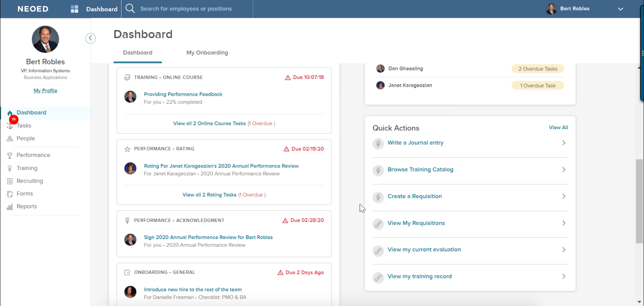
Task: Open Training in the sidebar
Action: pyautogui.click(x=27, y=168)
